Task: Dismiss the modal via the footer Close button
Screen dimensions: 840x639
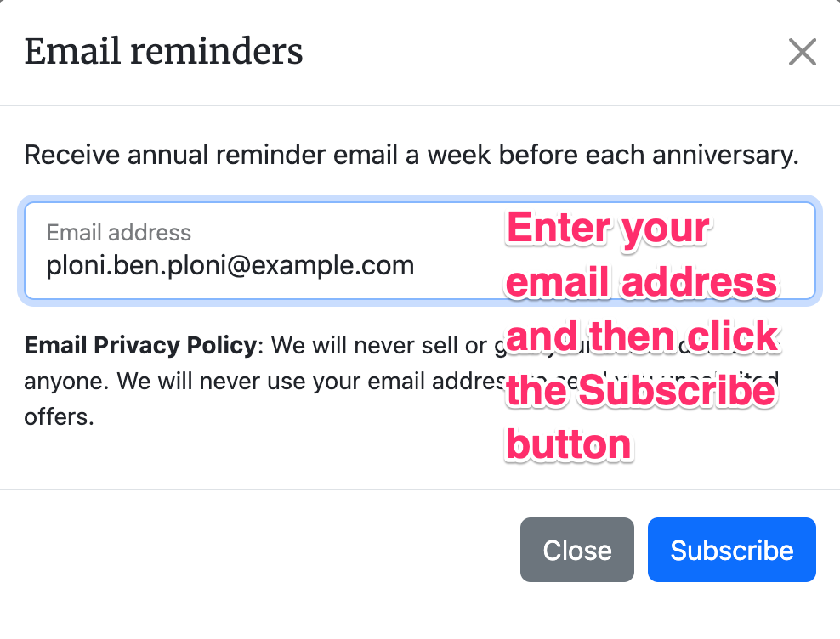Action: pyautogui.click(x=576, y=550)
